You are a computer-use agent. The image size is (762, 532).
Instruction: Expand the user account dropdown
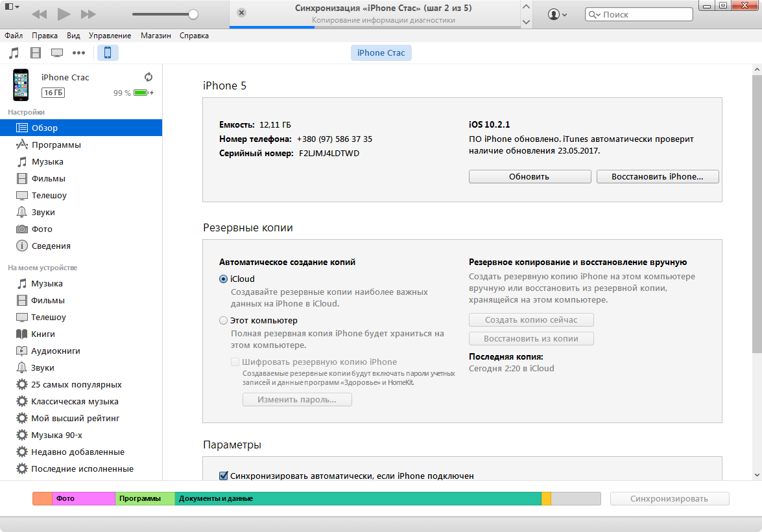click(557, 14)
